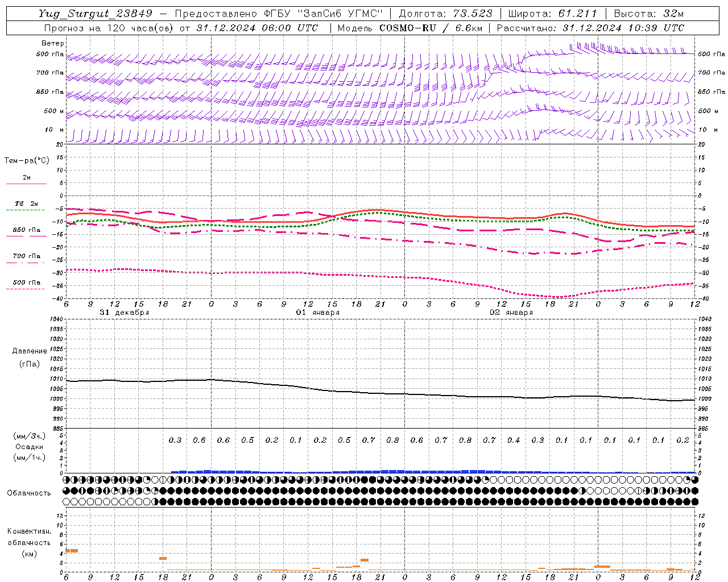Screen dimensions: 728x582
Task: Click the orange convective bar at hour 18 on 31 декабря
Action: (x=163, y=558)
